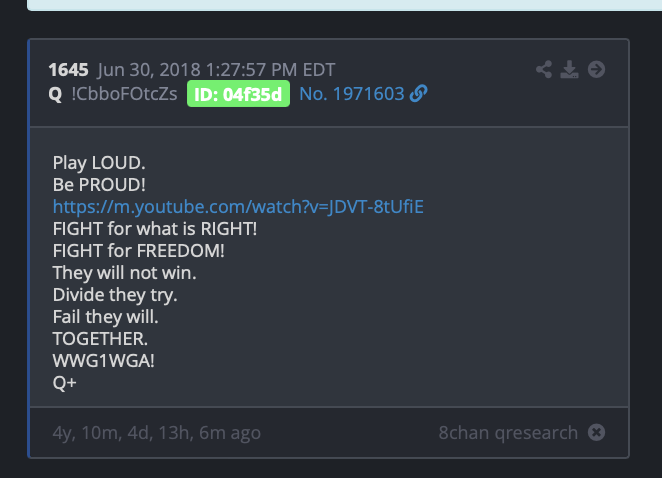Click the Q+ signature line

[65, 383]
